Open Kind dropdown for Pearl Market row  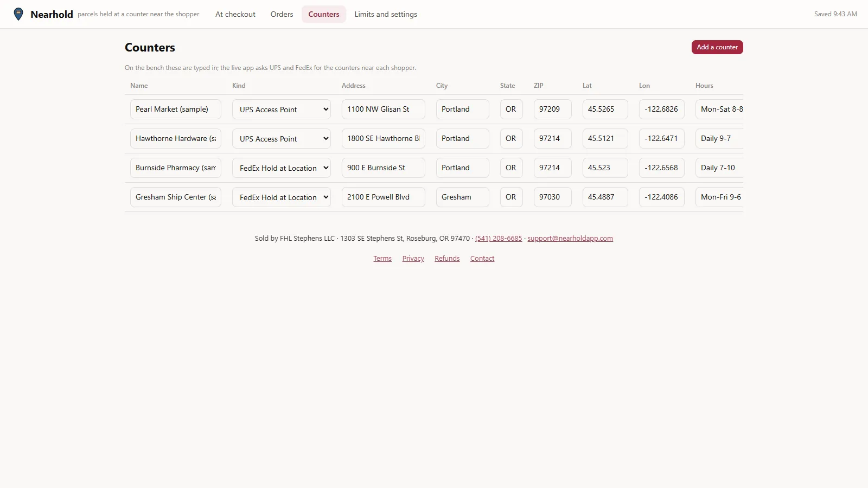tap(282, 109)
